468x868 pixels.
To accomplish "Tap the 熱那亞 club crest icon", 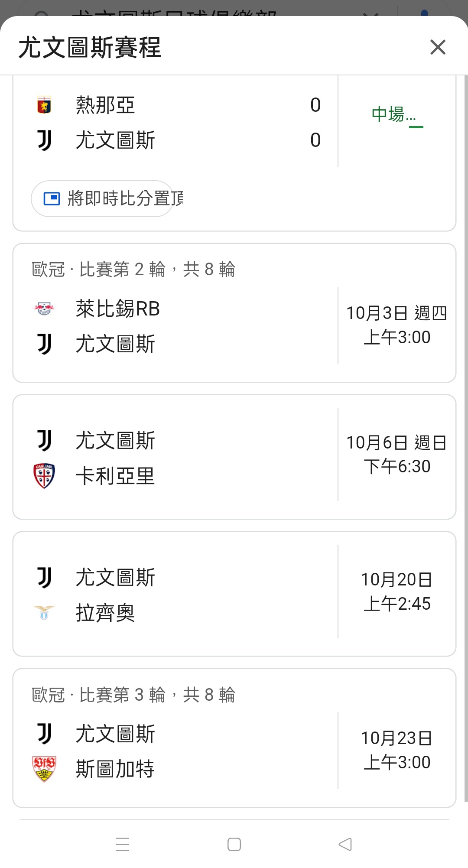I will click(x=44, y=105).
